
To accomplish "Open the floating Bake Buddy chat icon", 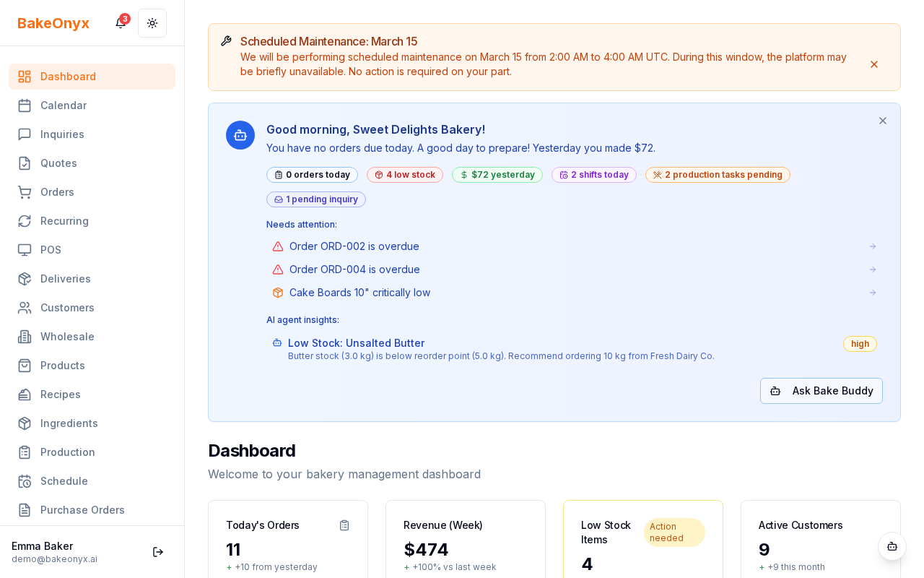I will click(892, 547).
